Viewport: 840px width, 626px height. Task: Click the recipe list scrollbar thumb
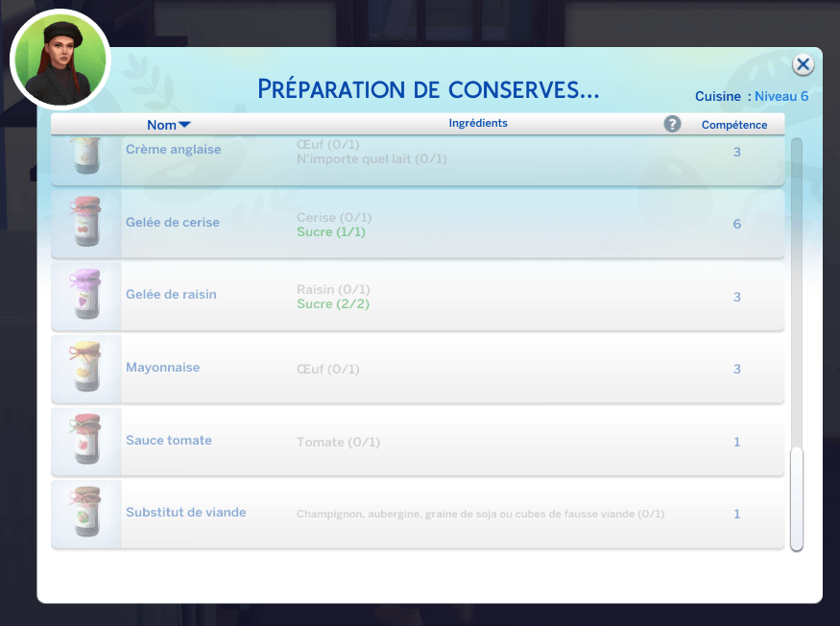click(797, 498)
